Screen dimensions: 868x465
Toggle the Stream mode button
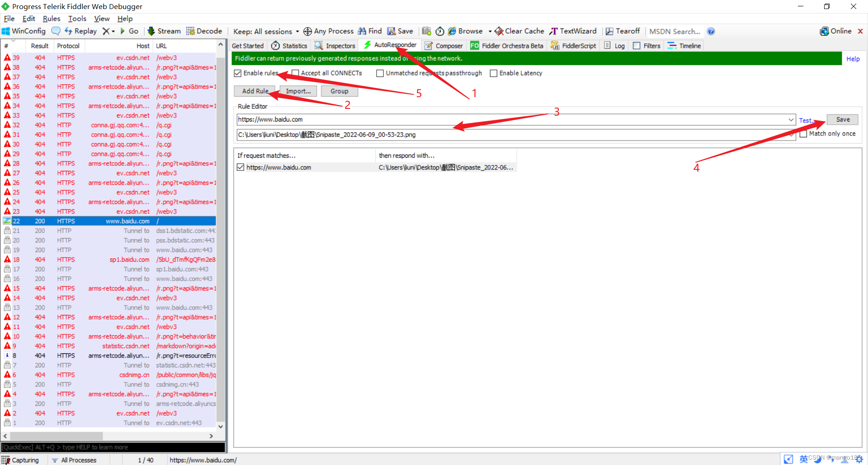pos(164,31)
